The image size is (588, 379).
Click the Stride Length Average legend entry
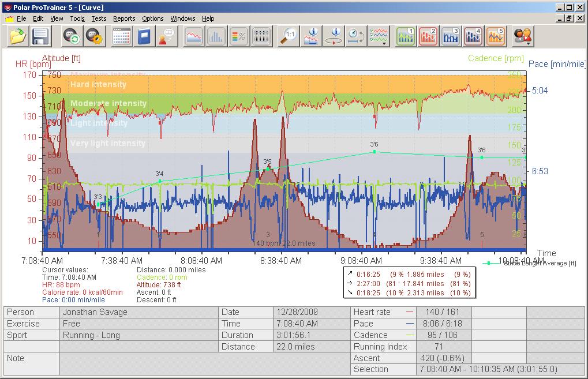[x=530, y=263]
